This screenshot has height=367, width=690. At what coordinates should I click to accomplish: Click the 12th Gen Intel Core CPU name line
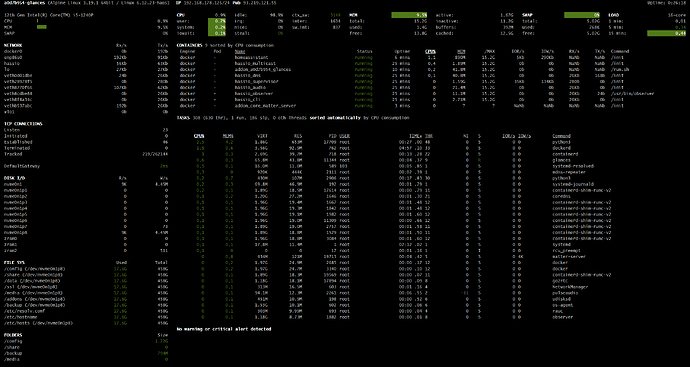pyautogui.click(x=48, y=15)
